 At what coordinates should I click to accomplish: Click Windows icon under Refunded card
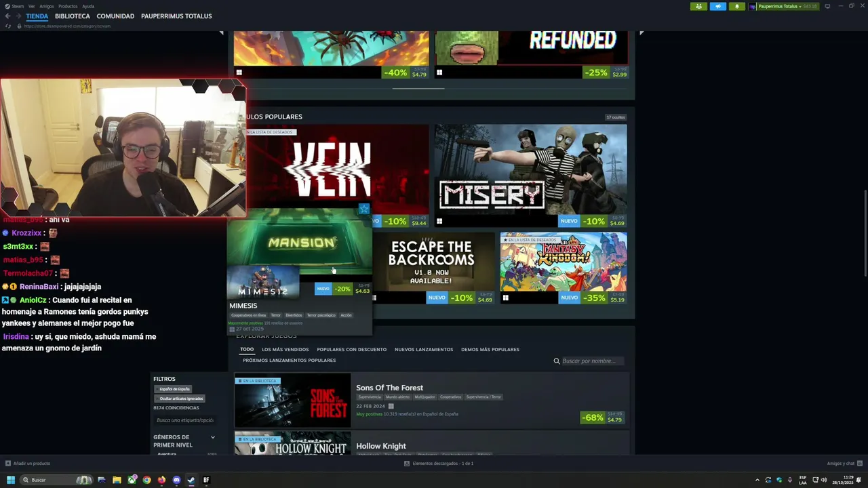click(439, 73)
